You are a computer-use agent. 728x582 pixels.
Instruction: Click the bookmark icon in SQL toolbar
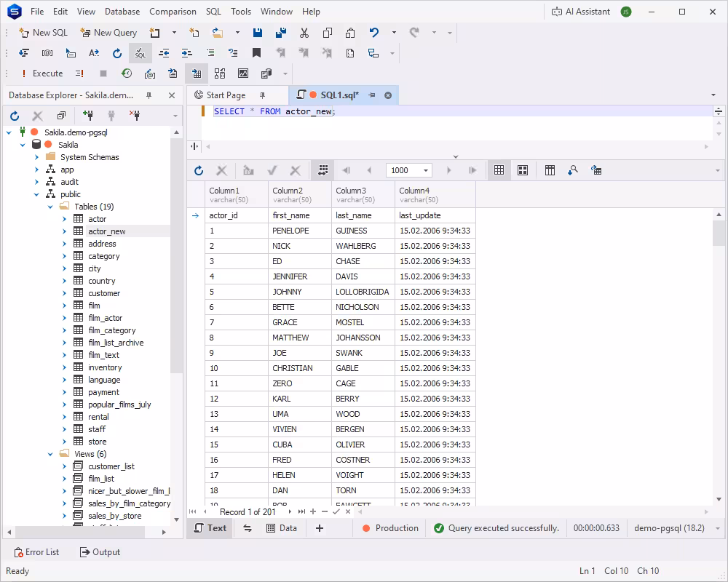(256, 53)
